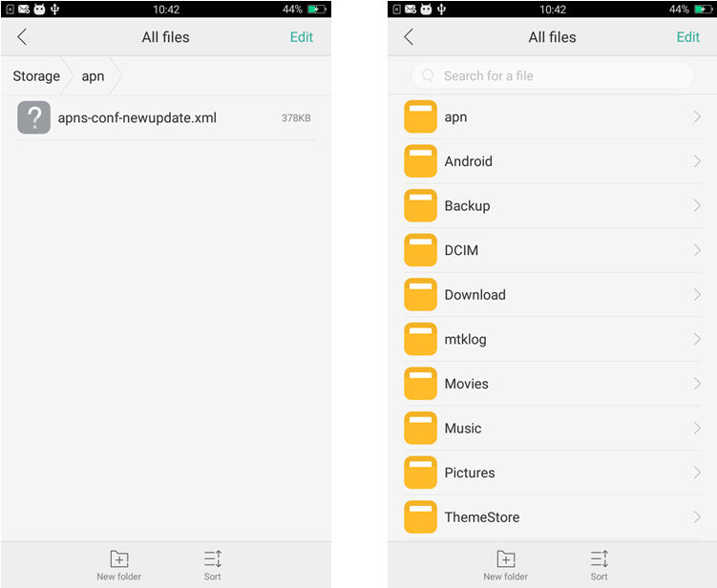Tap Edit in the left screen
Image resolution: width=717 pixels, height=588 pixels.
302,37
